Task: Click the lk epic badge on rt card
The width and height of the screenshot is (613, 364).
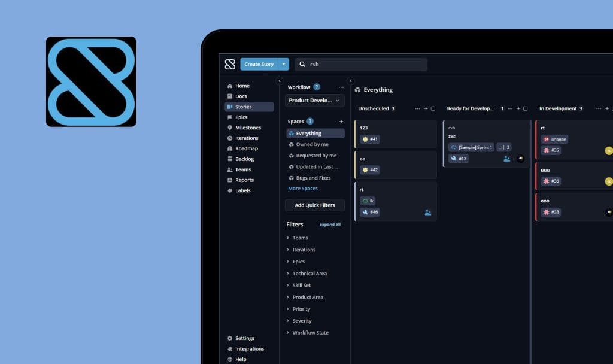Action: pyautogui.click(x=368, y=201)
